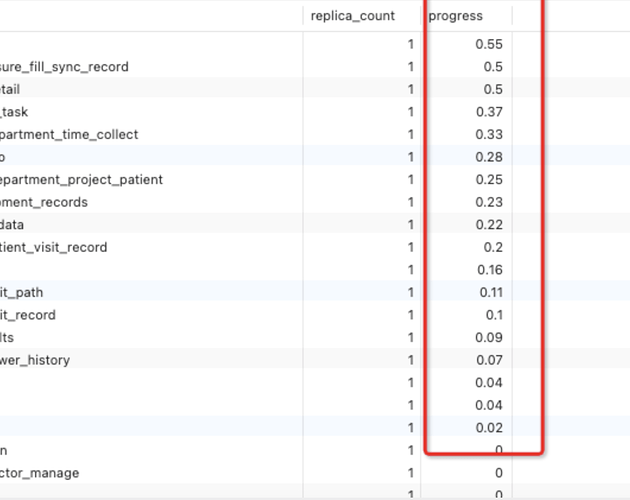Image resolution: width=630 pixels, height=500 pixels.
Task: Select the progress cell showing 0.16
Action: pos(466,270)
